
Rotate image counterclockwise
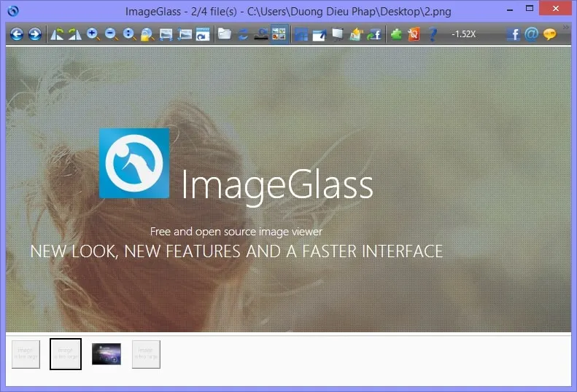coord(57,34)
